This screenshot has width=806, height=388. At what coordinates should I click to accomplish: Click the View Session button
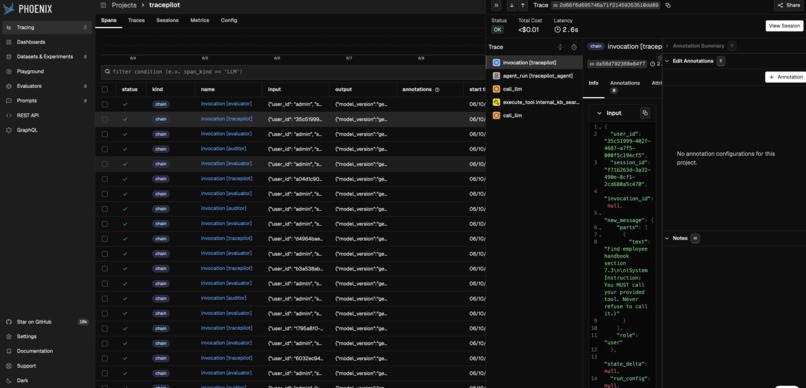784,26
